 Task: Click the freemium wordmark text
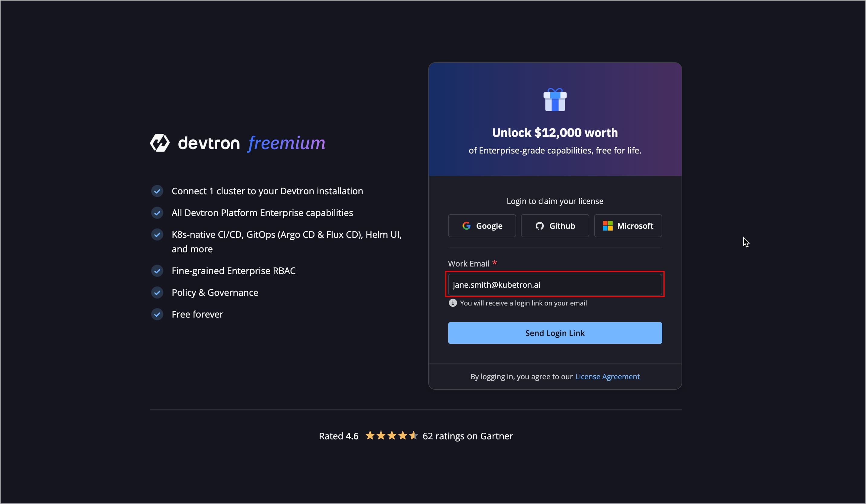286,143
